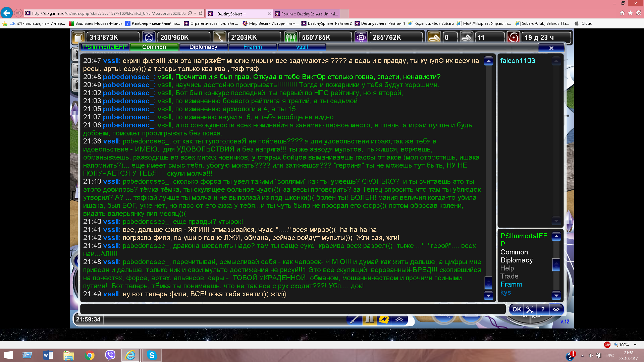This screenshot has height=362, width=644.
Task: Select the Framm chat tab
Action: tap(253, 47)
